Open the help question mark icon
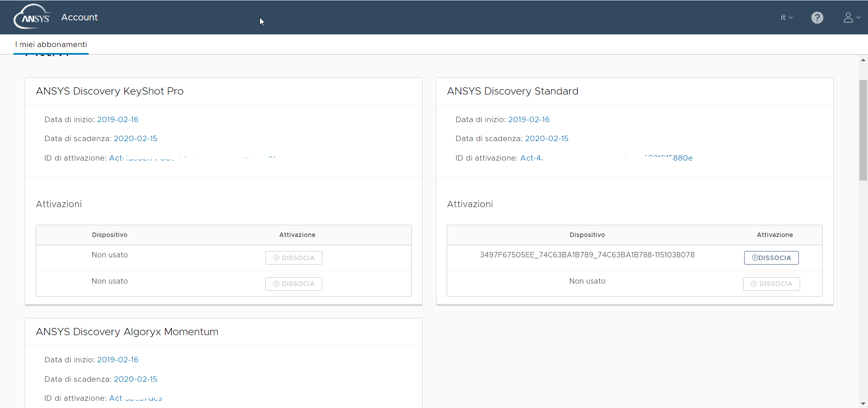Image resolution: width=868 pixels, height=408 pixels. [817, 18]
